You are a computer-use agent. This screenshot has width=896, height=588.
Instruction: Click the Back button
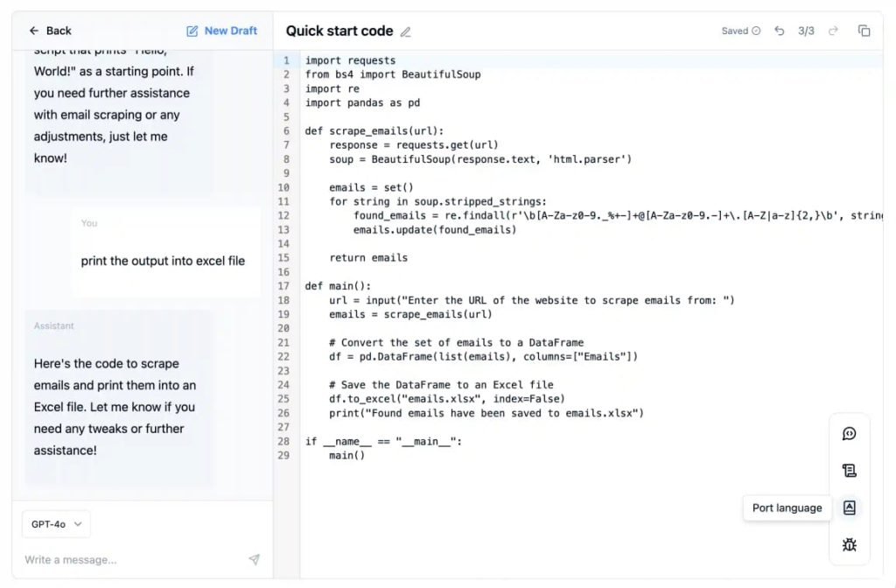pos(50,31)
